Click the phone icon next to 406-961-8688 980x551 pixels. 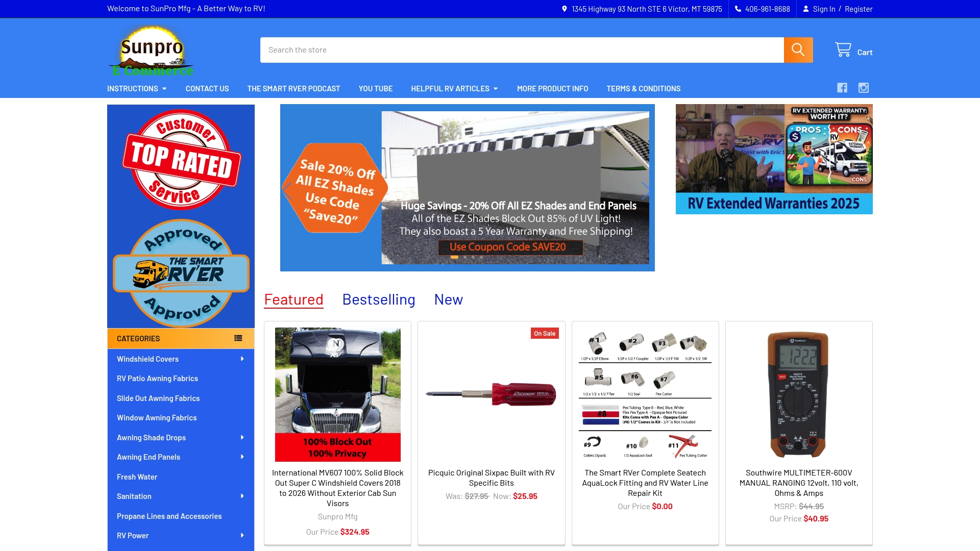point(738,9)
